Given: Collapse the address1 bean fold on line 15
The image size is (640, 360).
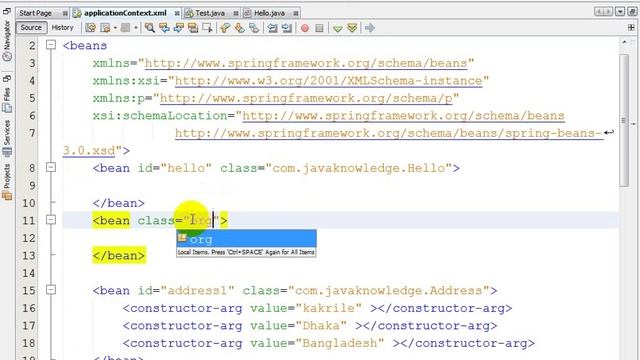Looking at the screenshot, I should pos(51,290).
